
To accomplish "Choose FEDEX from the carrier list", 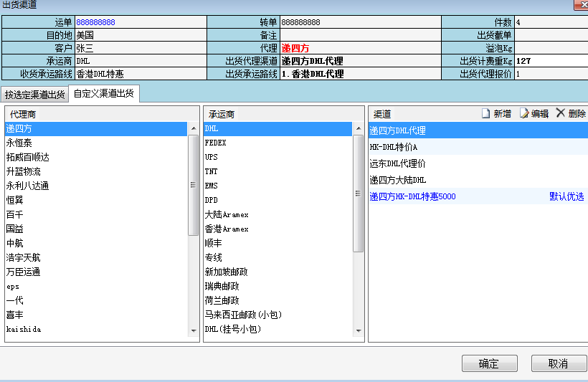I will pos(215,143).
